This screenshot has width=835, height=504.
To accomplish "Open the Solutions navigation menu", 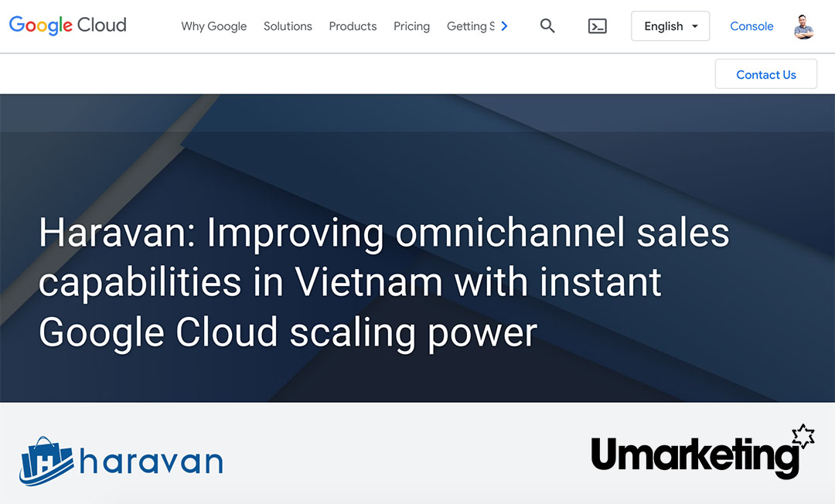I will click(288, 26).
